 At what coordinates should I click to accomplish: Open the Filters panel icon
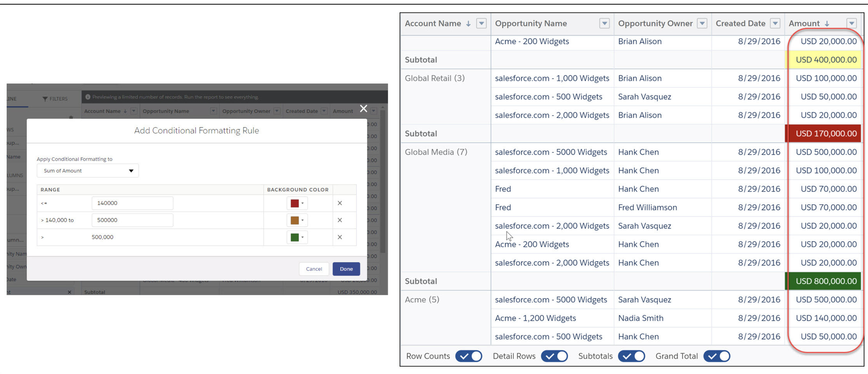pos(45,99)
